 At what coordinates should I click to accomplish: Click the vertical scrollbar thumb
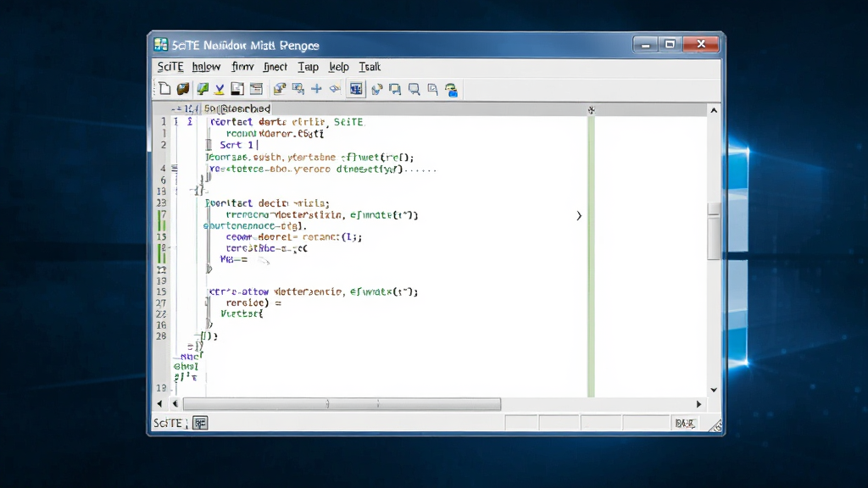(x=714, y=230)
